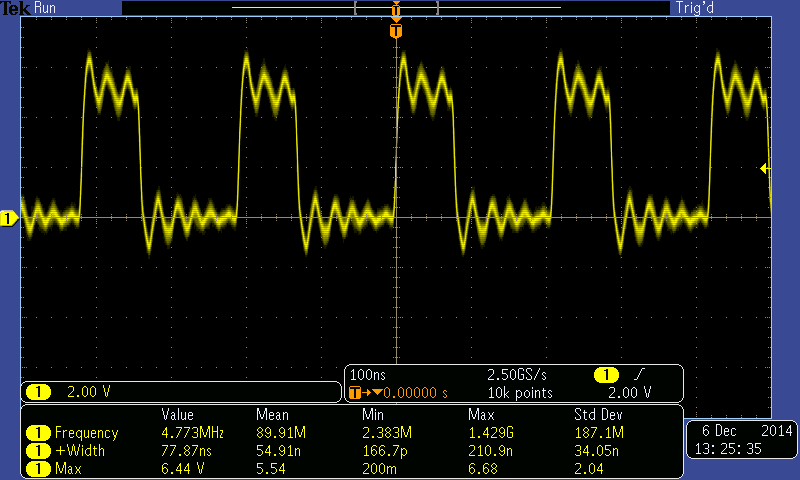This screenshot has width=800, height=480.
Task: Click the Value column header
Action: (x=177, y=414)
